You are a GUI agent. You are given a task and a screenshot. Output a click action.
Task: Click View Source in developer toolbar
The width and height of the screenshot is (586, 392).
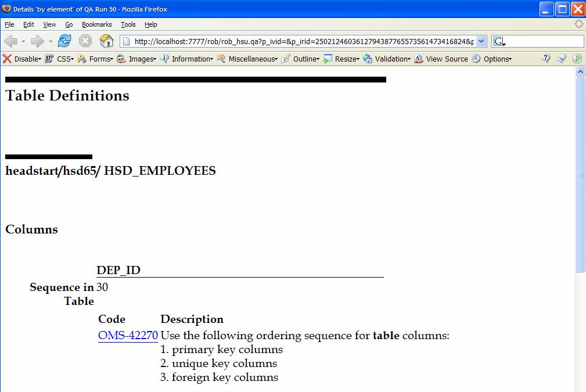(447, 59)
